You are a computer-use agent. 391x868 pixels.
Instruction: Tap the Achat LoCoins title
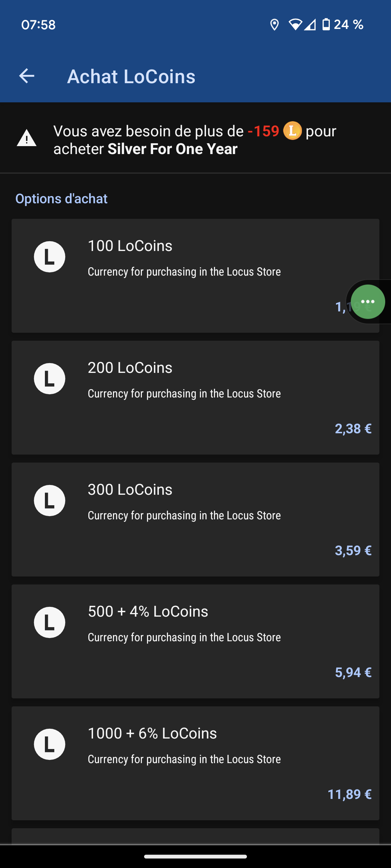click(x=131, y=76)
